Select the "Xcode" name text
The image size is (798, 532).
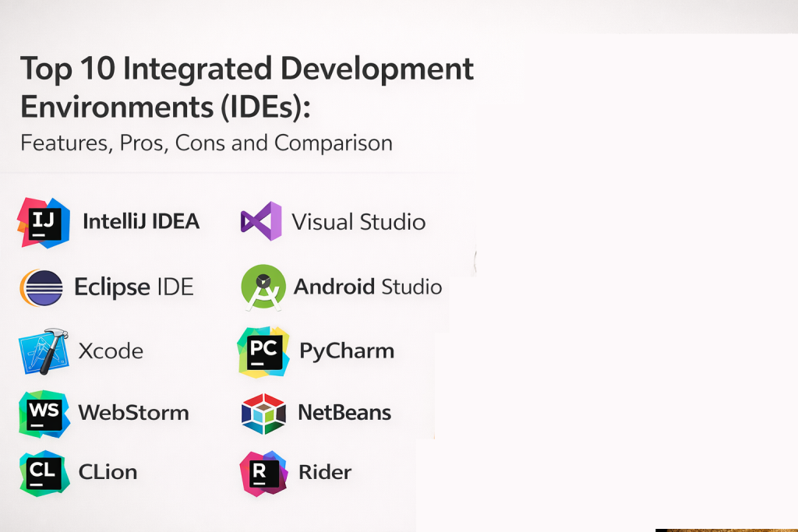(x=111, y=351)
